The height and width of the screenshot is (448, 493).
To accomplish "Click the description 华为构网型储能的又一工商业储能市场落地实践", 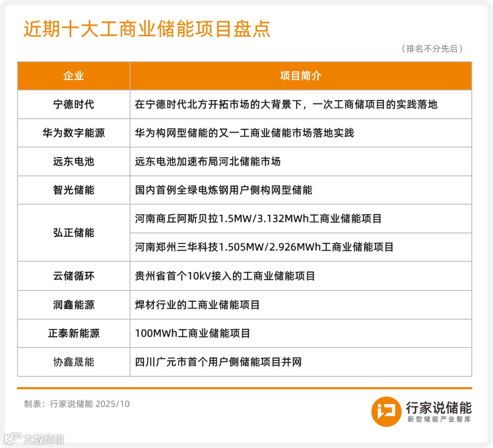I will 244,133.
